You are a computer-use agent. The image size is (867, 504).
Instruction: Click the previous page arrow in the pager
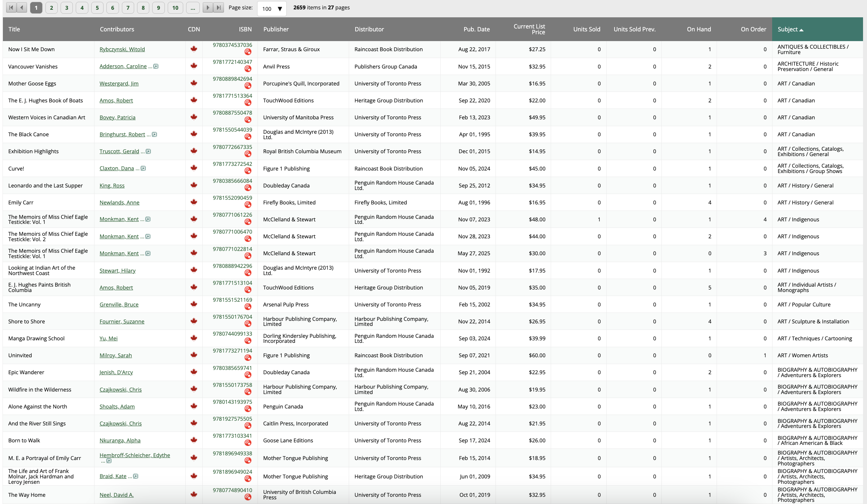[22, 8]
